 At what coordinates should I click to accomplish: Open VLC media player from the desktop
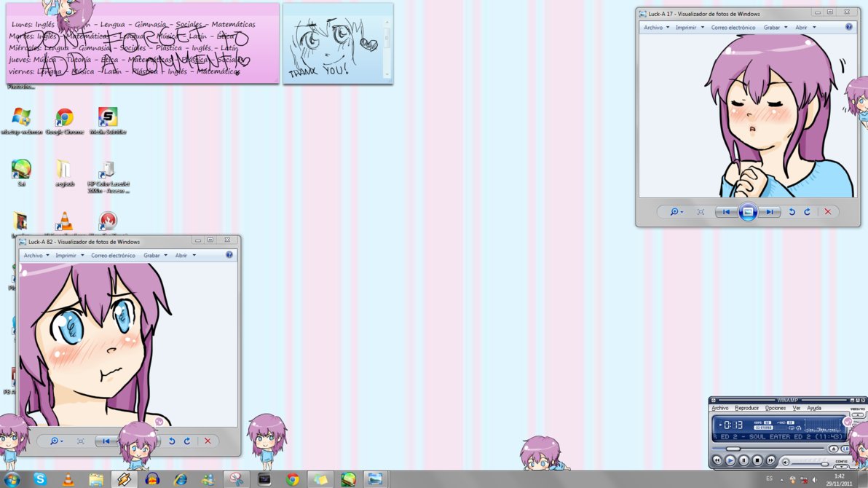coord(65,222)
